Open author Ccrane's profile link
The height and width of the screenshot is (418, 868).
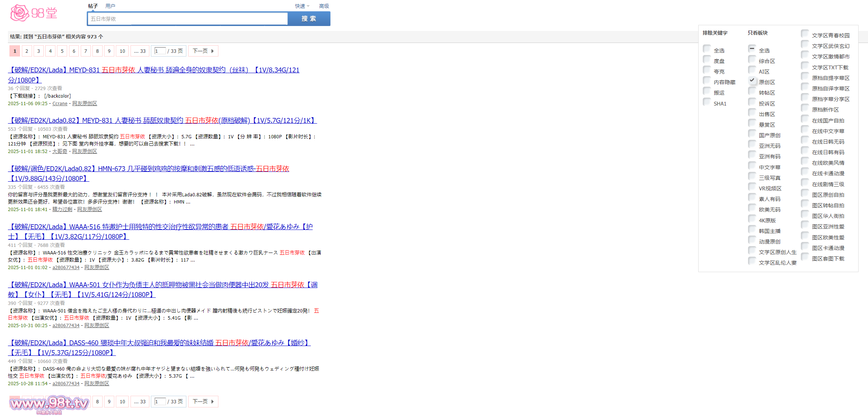(x=60, y=103)
